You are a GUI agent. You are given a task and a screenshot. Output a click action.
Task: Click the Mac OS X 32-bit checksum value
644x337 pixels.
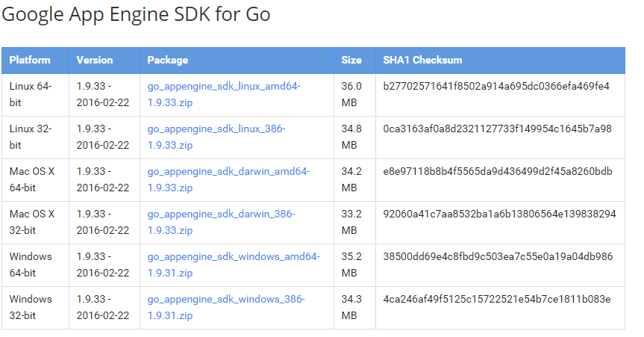(x=499, y=214)
